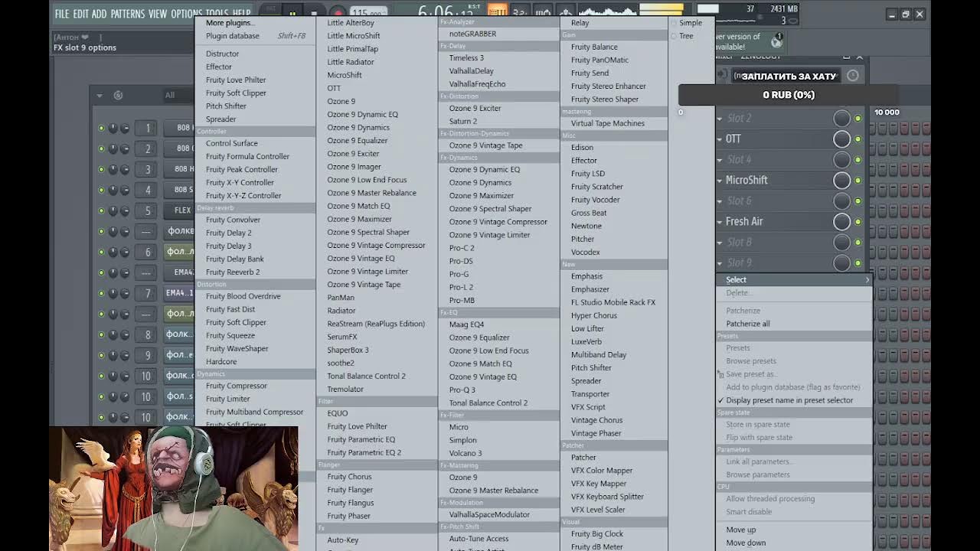Select Simple view option
The image size is (980, 551).
[x=691, y=23]
